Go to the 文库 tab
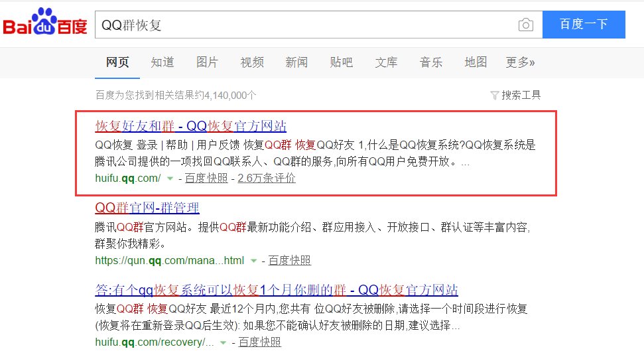The width and height of the screenshot is (644, 359). [x=386, y=62]
